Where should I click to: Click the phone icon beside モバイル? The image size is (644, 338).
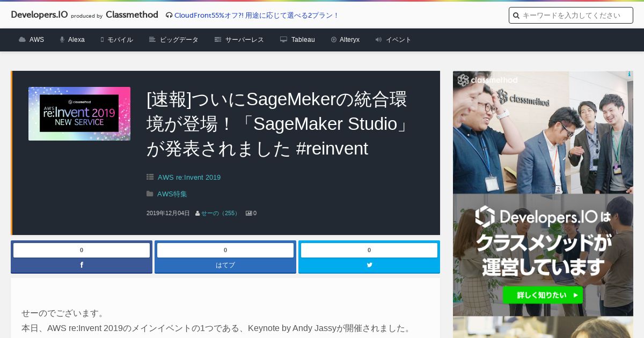(x=102, y=40)
